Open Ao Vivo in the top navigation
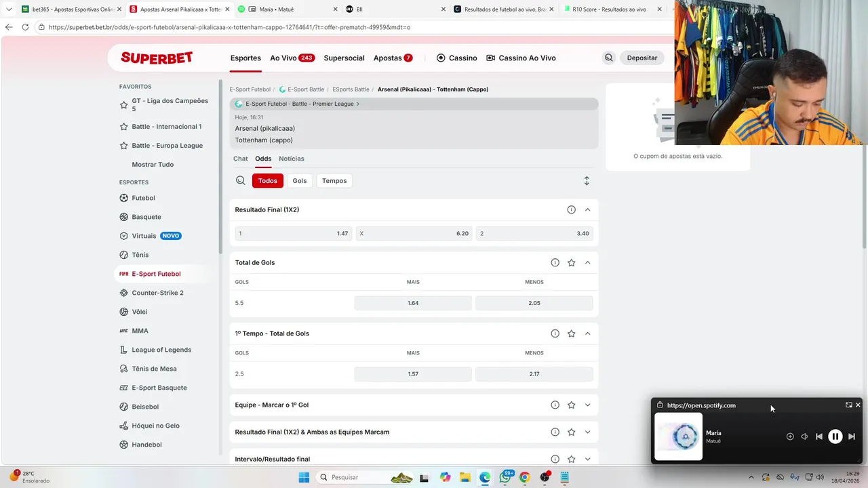 (x=292, y=58)
